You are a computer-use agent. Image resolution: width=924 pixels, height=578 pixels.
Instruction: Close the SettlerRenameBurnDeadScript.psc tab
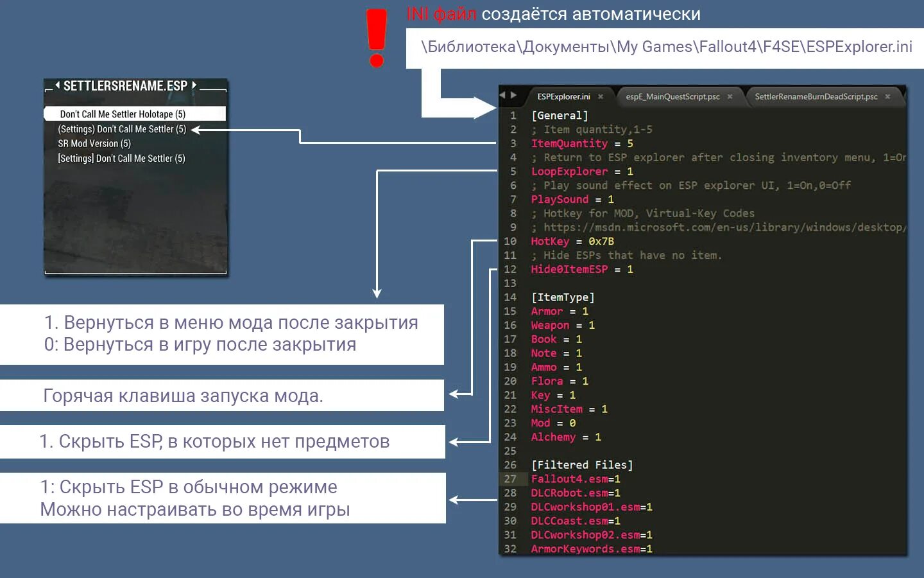coord(887,96)
